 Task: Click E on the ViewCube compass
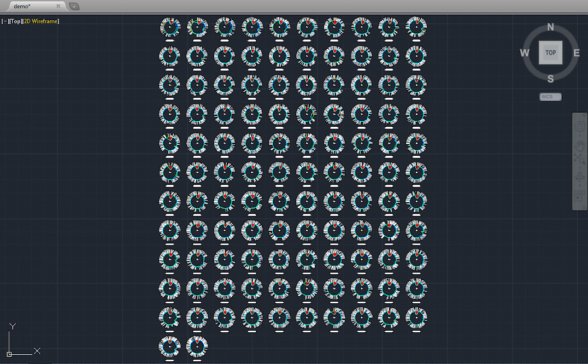click(577, 53)
